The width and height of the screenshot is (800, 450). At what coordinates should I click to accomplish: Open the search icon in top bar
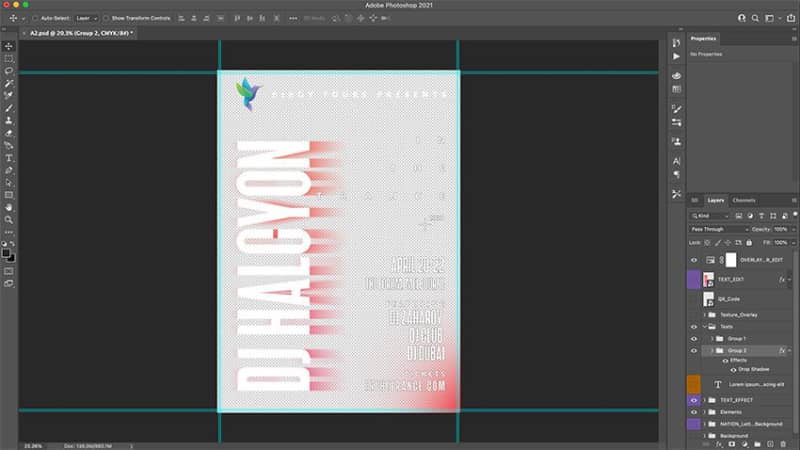pyautogui.click(x=755, y=18)
